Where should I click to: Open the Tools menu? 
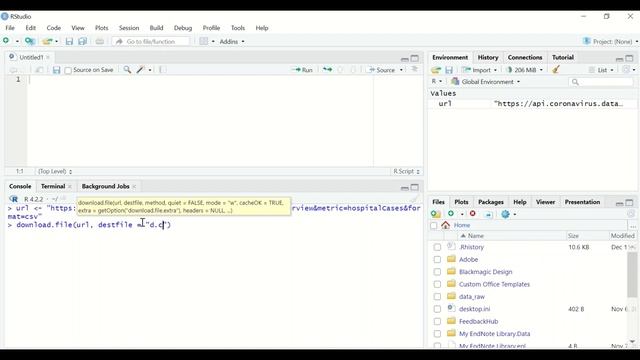(238, 28)
